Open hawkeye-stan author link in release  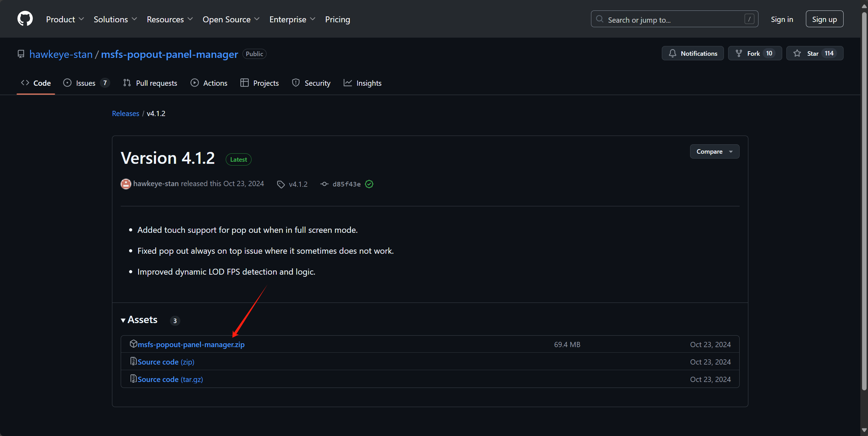(156, 184)
